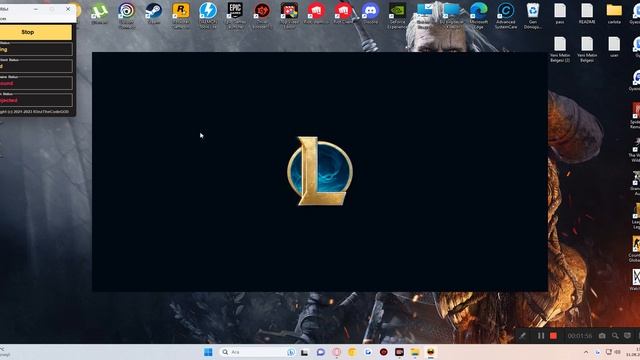The height and width of the screenshot is (360, 640).
Task: Open the Recycle Bin desktop icon
Action: (533, 15)
